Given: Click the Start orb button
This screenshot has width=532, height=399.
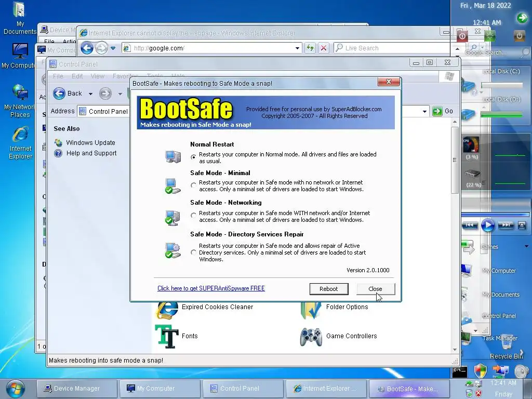Looking at the screenshot, I should (16, 389).
